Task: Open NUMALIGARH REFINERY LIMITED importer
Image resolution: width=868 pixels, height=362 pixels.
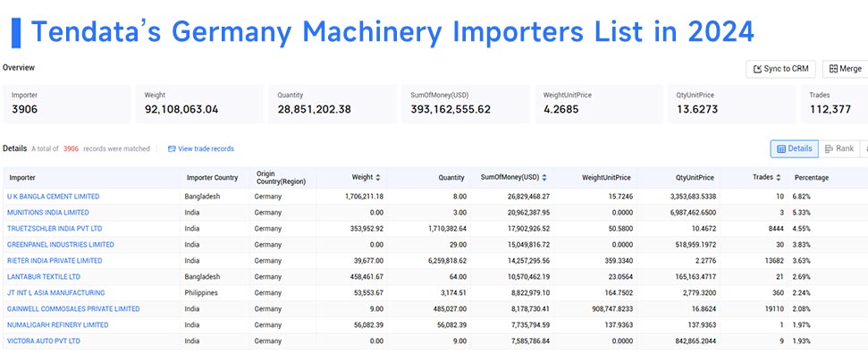Action: point(57,325)
